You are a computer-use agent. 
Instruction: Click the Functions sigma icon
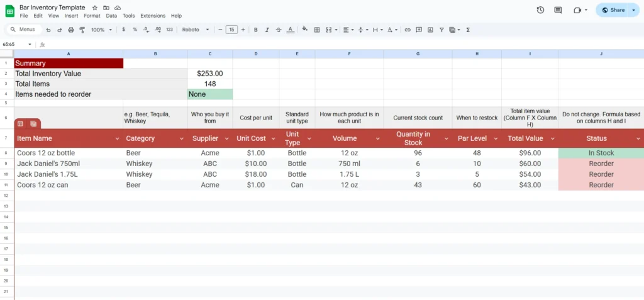point(468,30)
